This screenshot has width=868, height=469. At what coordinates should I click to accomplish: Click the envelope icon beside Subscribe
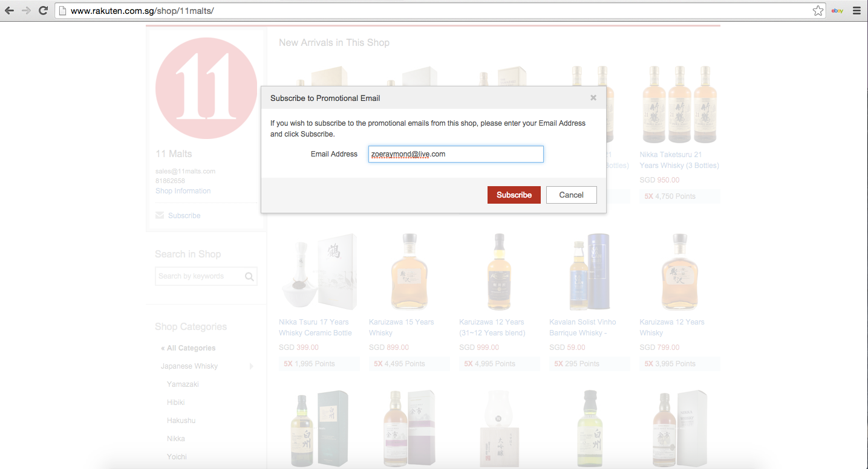pyautogui.click(x=160, y=215)
